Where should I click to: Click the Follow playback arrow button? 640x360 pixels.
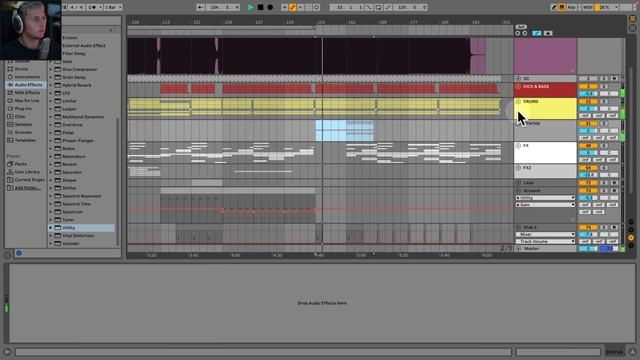click(x=200, y=7)
